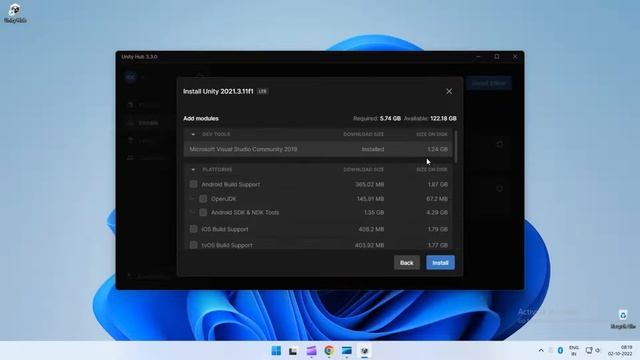Click the 365.02 MB download size

pos(369,184)
